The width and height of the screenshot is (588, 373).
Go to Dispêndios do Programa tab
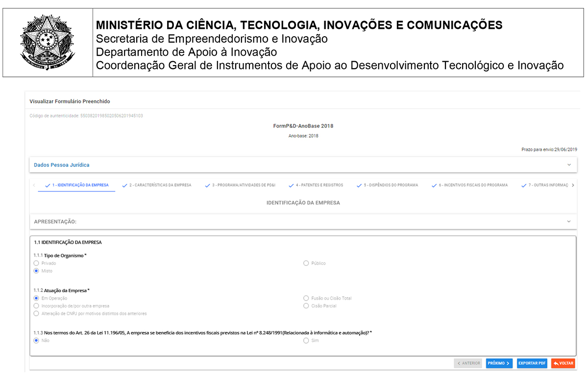click(387, 186)
